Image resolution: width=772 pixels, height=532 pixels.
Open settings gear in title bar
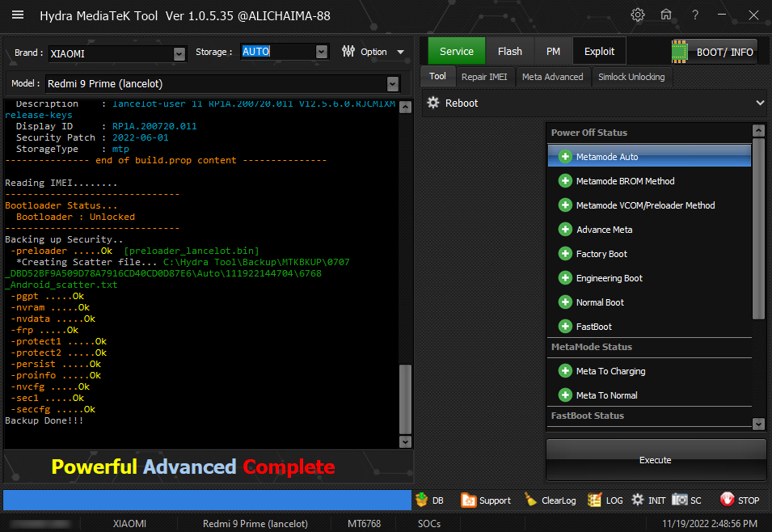(x=638, y=15)
